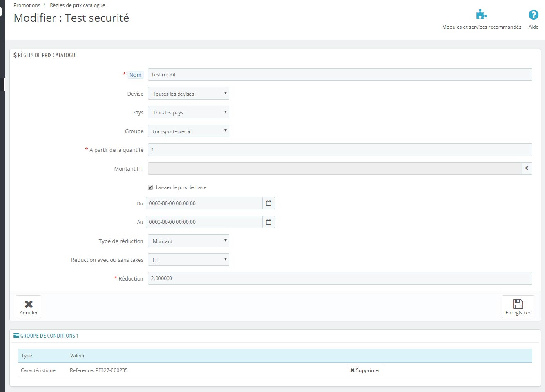This screenshot has width=545, height=392.
Task: Click the euro symbol next to Montant HT
Action: pyautogui.click(x=527, y=169)
